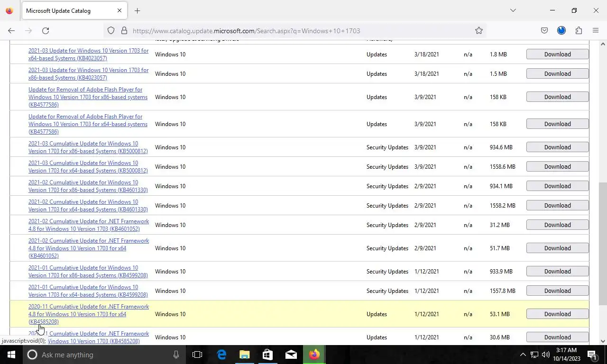This screenshot has height=364, width=607.
Task: Click the address bar URL
Action: click(246, 31)
